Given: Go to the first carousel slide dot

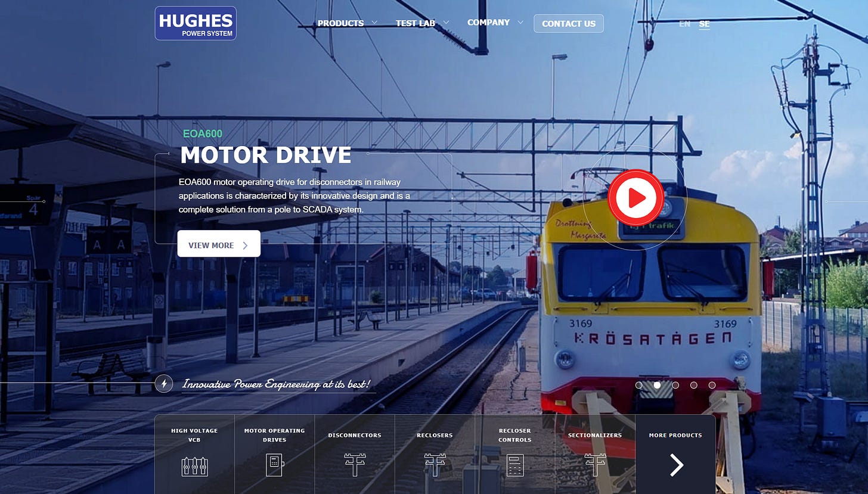Looking at the screenshot, I should click(x=639, y=385).
